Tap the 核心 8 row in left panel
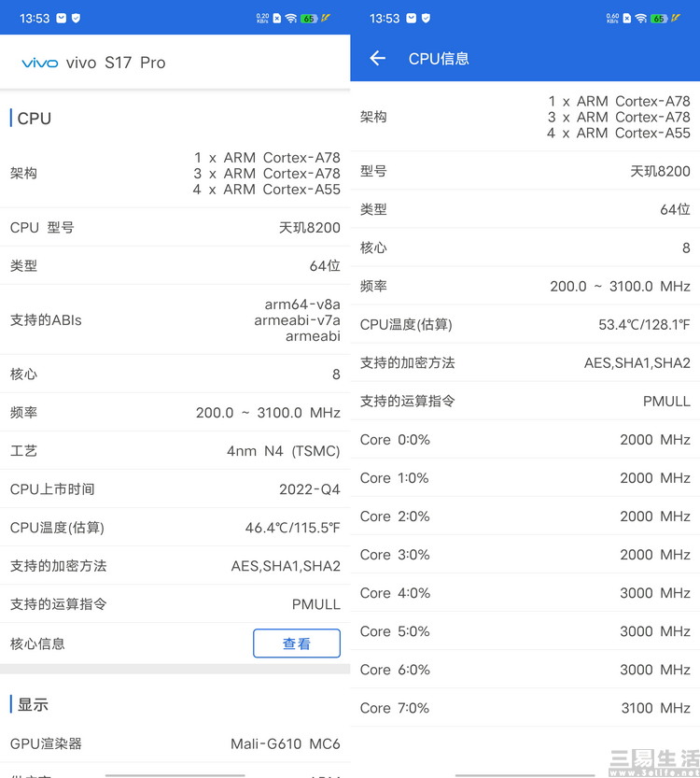The width and height of the screenshot is (700, 778). (175, 375)
